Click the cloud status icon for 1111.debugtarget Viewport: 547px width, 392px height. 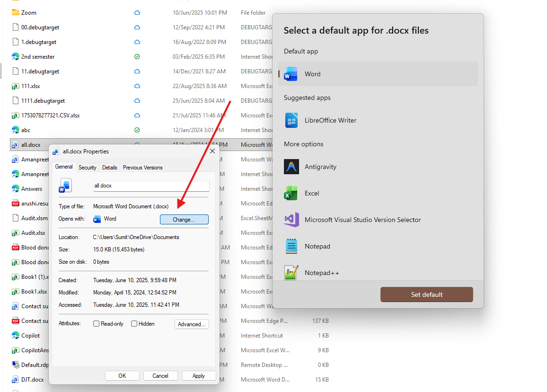[137, 100]
